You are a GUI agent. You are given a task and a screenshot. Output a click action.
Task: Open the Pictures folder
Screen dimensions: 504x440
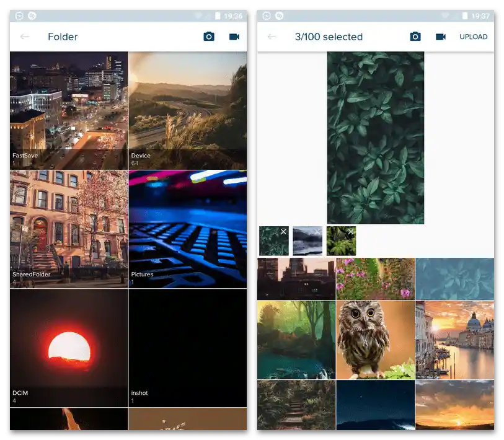(188, 229)
